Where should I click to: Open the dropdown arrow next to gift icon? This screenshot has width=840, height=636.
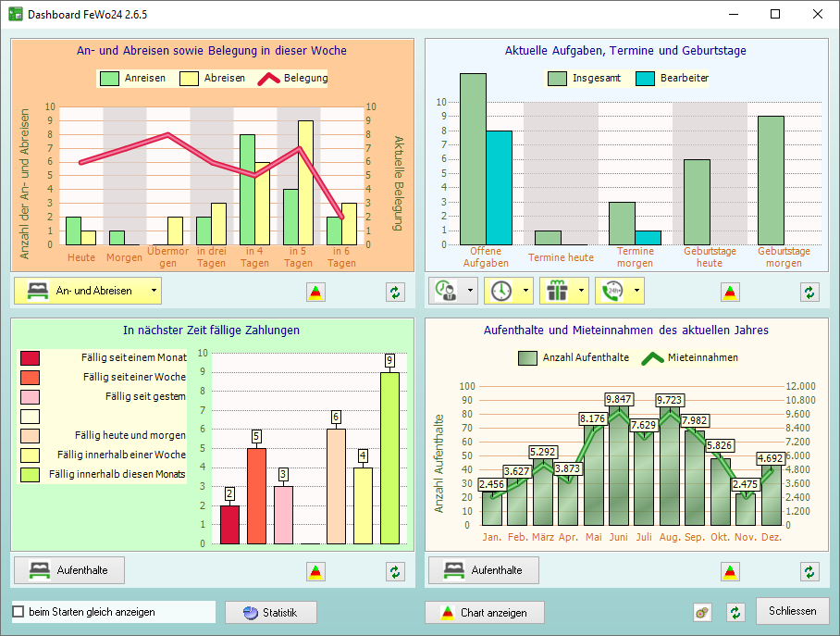582,291
